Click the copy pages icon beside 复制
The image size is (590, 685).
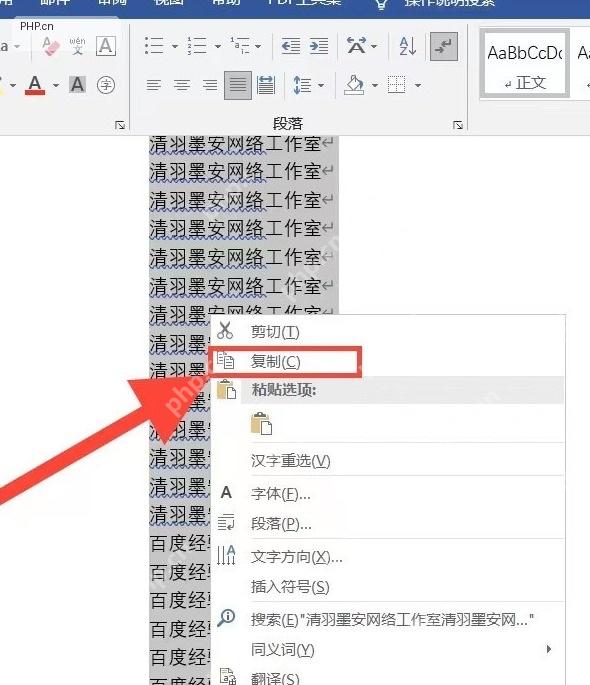(x=226, y=360)
